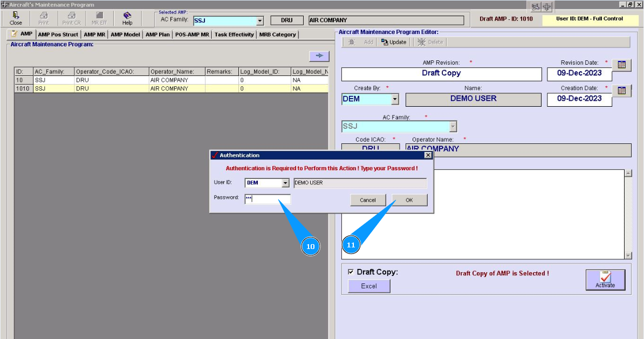Image resolution: width=644 pixels, height=339 pixels.
Task: Click the Operator_Code_ICAO column header
Action: [x=111, y=72]
